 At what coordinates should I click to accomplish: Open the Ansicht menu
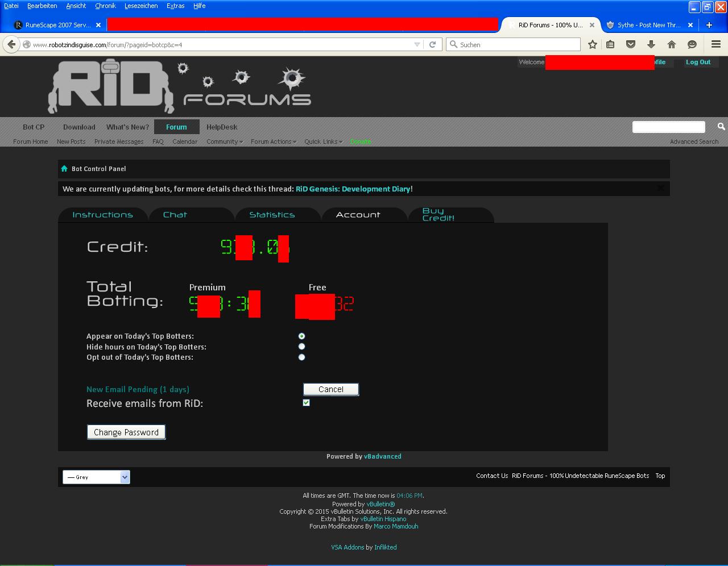(76, 6)
